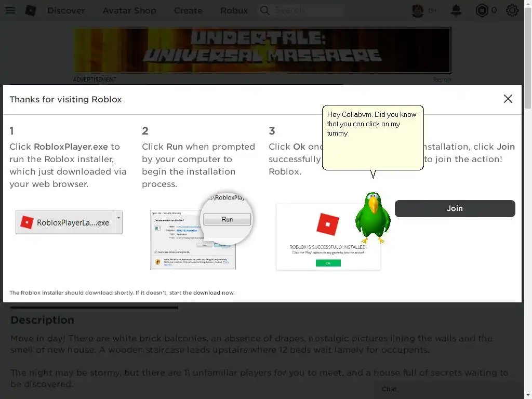Viewport: 532px width, 399px height.
Task: Open Create in the top navigation
Action: [x=188, y=10]
